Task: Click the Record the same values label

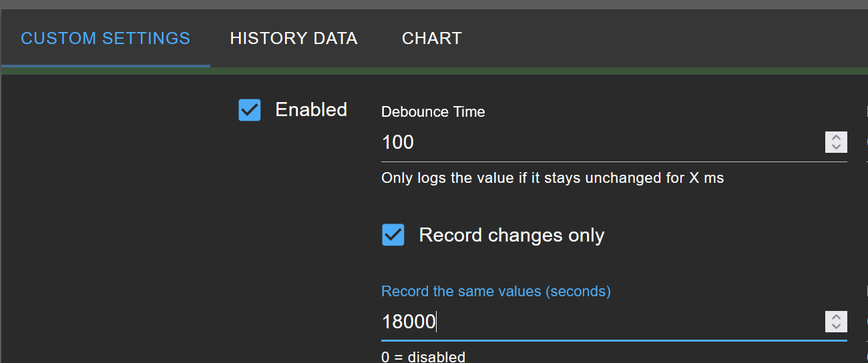Action: click(x=496, y=292)
